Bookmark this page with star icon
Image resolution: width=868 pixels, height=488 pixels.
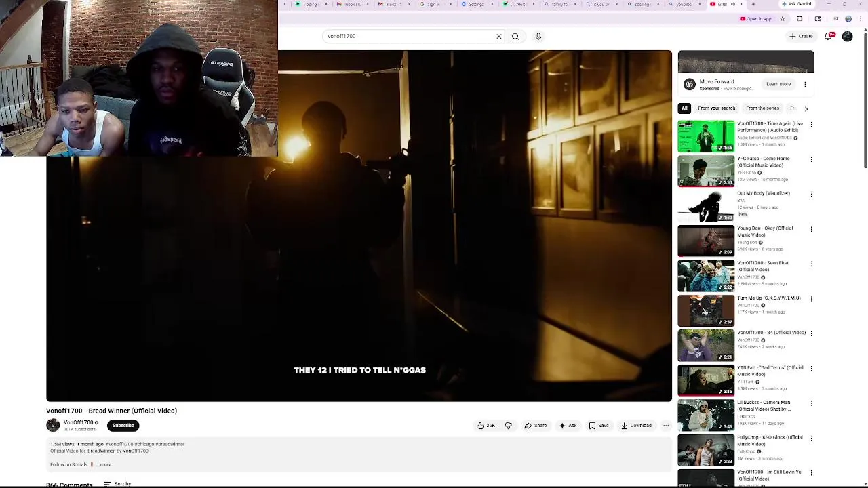point(782,19)
